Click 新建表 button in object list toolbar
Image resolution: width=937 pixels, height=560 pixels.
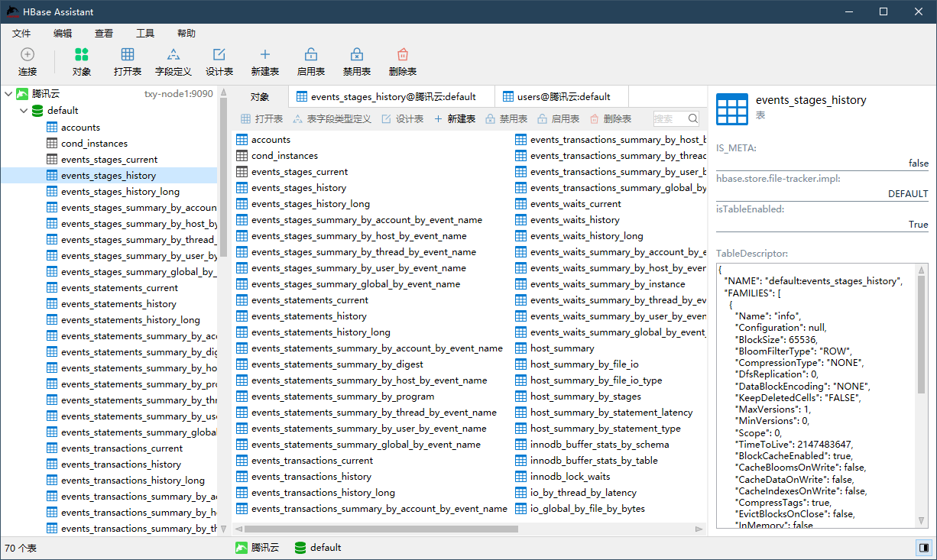tap(455, 119)
